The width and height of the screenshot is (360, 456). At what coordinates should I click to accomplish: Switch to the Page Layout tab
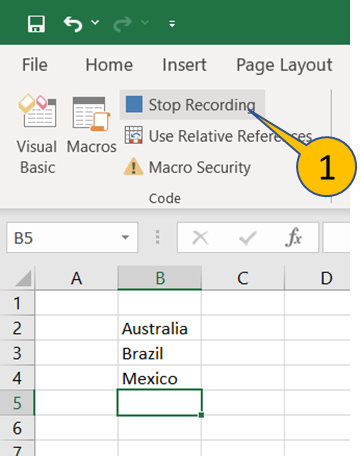pyautogui.click(x=284, y=65)
